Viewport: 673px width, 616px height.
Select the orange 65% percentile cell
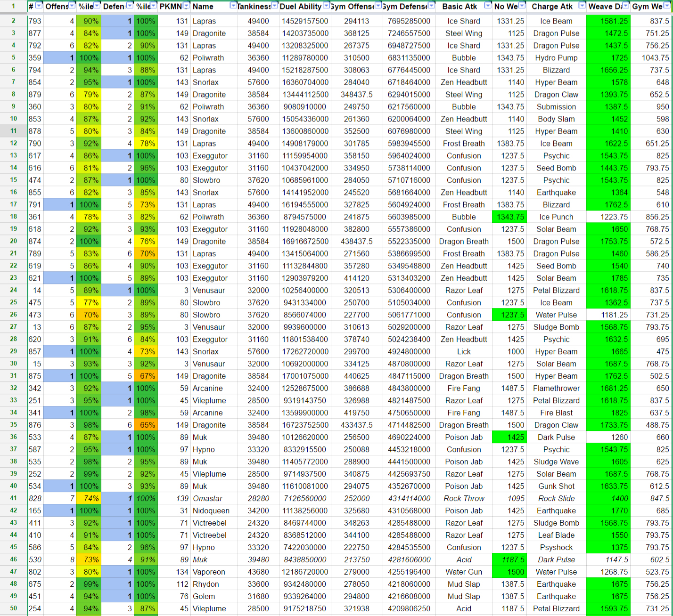tap(146, 425)
